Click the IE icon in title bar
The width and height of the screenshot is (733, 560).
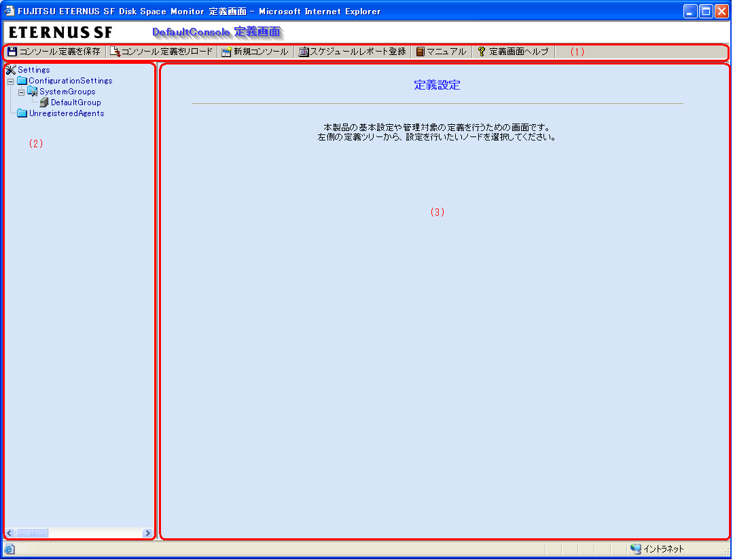(9, 11)
